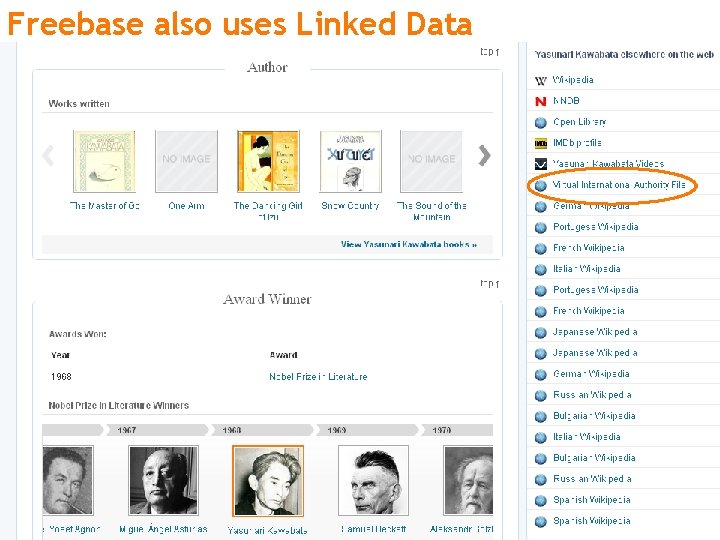Open View Yasunari Kawabata books link
The height and width of the screenshot is (540, 720).
tap(408, 244)
